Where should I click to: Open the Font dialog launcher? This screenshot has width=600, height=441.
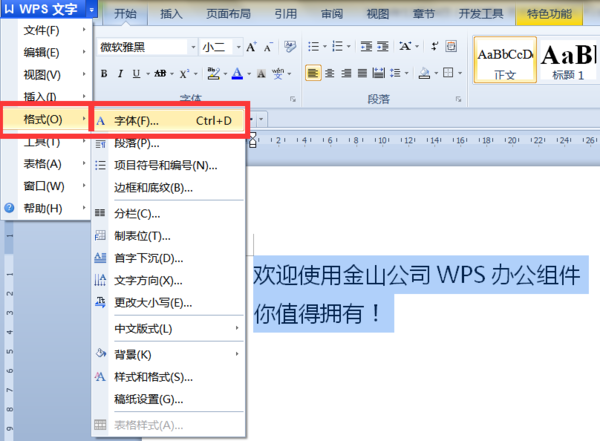click(293, 99)
